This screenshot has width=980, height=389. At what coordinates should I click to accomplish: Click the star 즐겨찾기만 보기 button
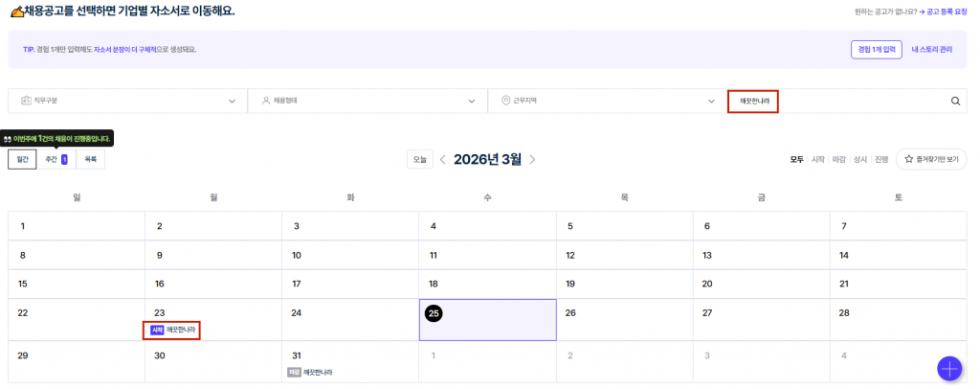[931, 159]
